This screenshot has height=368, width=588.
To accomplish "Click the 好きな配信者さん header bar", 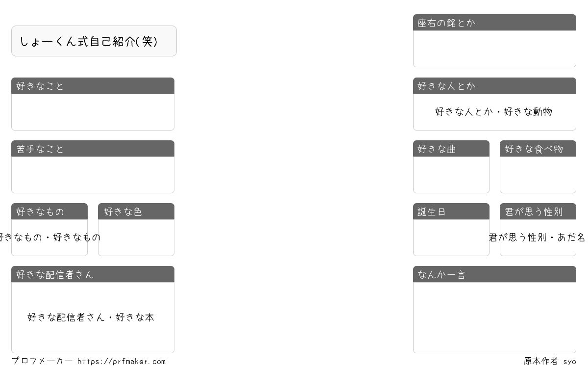I will (x=93, y=274).
